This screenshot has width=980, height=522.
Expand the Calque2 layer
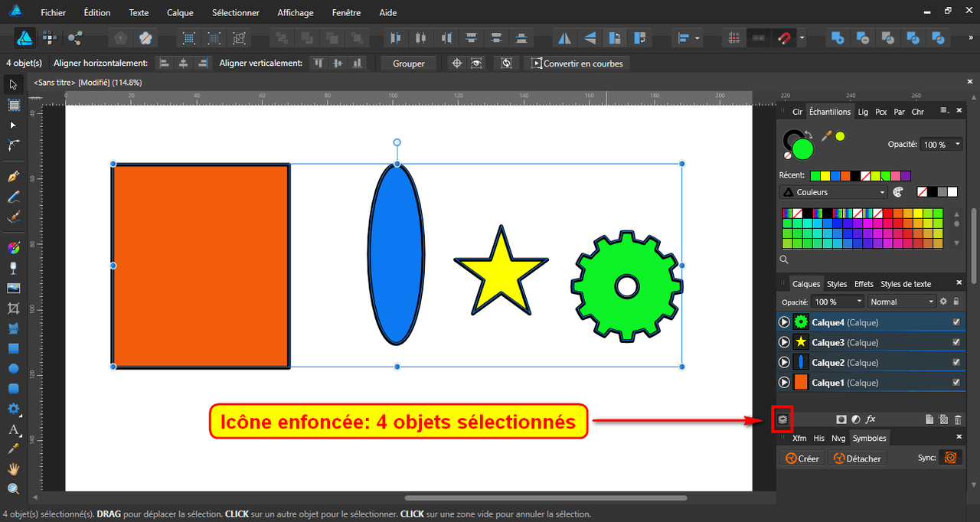784,362
